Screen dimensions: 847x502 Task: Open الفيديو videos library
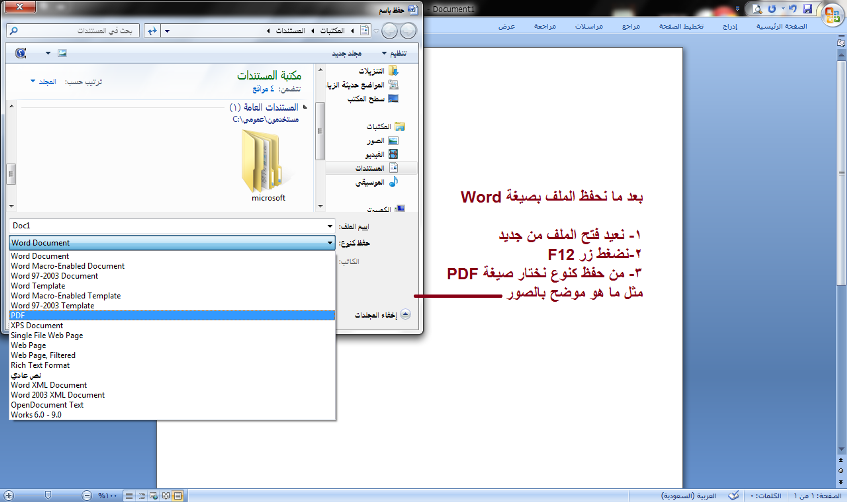pyautogui.click(x=381, y=155)
